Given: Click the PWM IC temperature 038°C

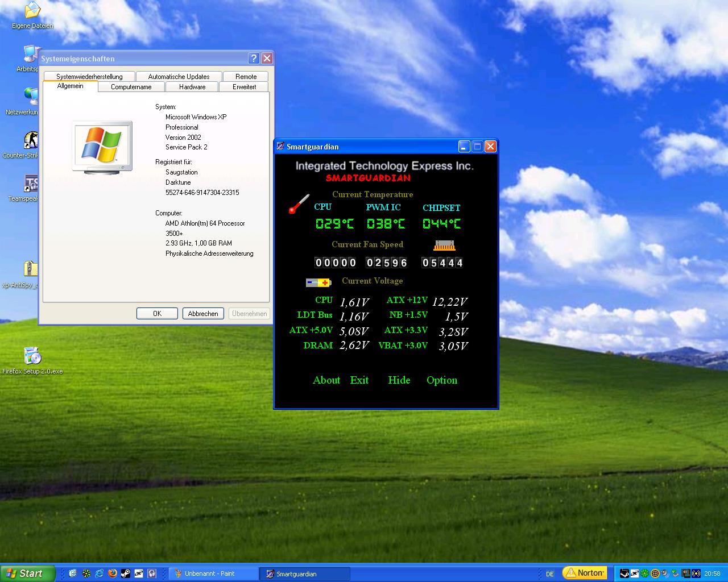Looking at the screenshot, I should click(x=386, y=224).
